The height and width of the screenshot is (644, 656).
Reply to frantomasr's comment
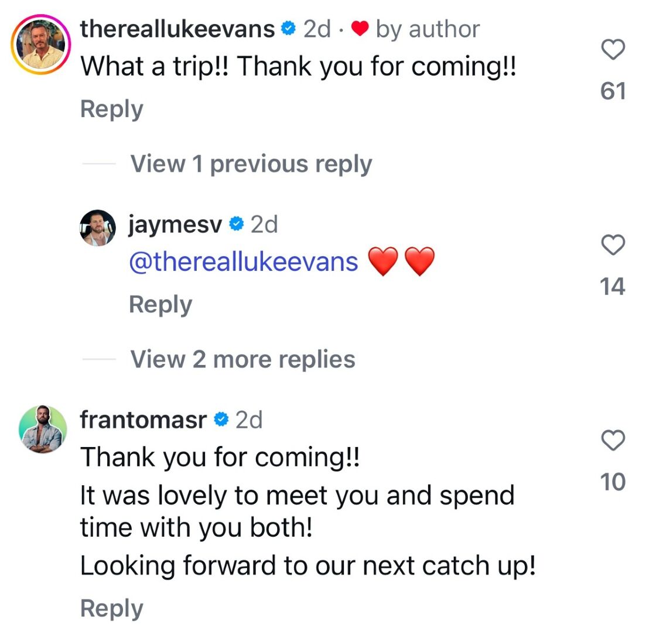pos(111,609)
